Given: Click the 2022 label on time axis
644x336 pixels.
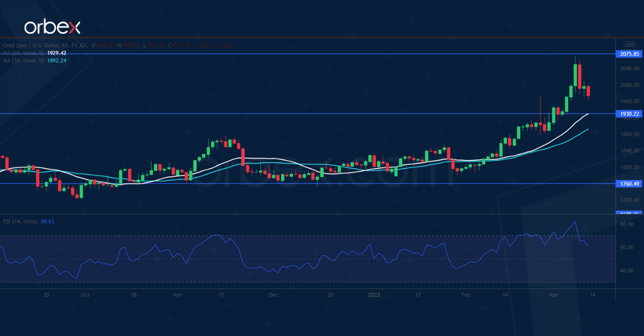Looking at the screenshot, I should pyautogui.click(x=374, y=295).
